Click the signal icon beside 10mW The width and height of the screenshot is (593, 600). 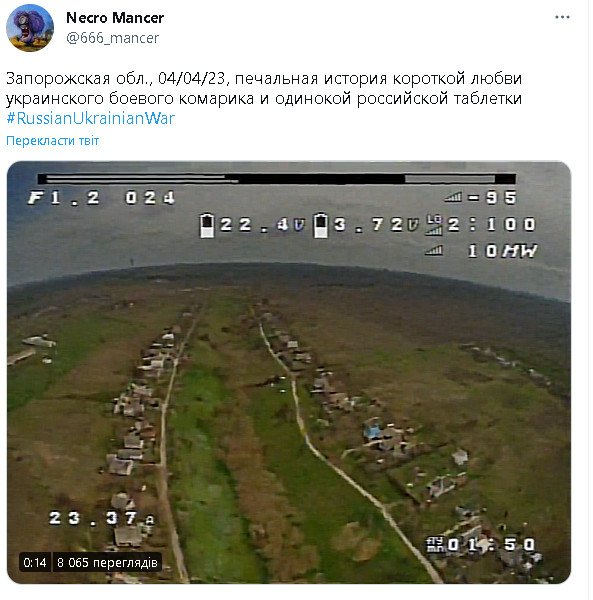click(434, 251)
